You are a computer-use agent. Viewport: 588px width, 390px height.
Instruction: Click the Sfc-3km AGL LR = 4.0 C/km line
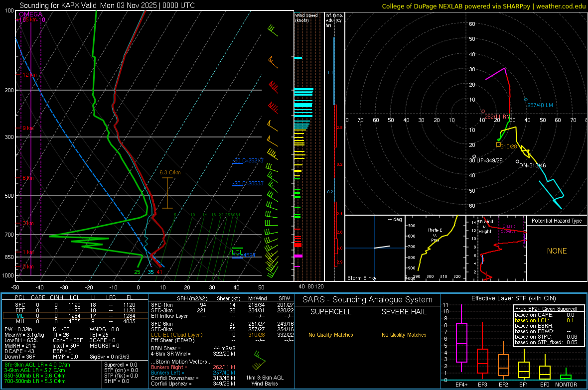[x=37, y=365]
